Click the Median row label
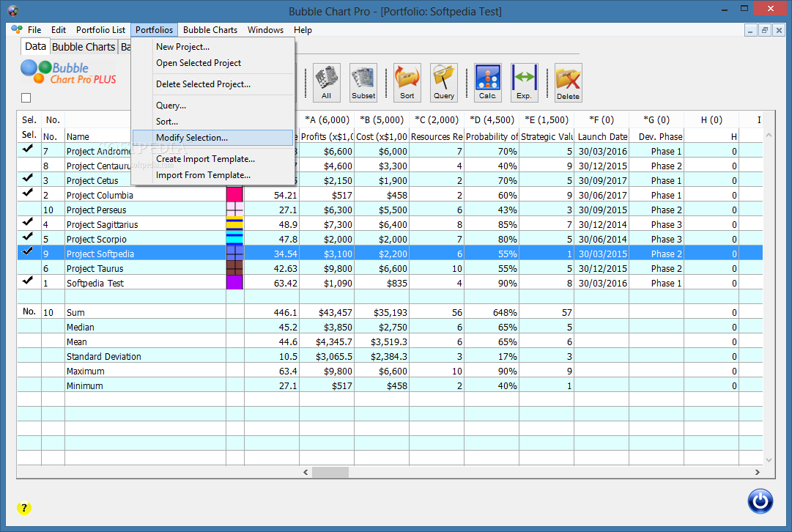The height and width of the screenshot is (532, 792). point(81,327)
